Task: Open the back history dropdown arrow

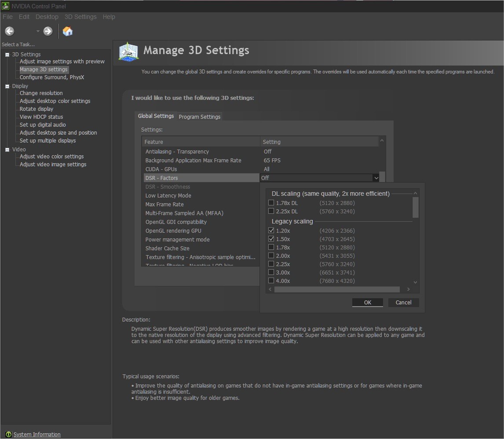Action: [x=38, y=31]
